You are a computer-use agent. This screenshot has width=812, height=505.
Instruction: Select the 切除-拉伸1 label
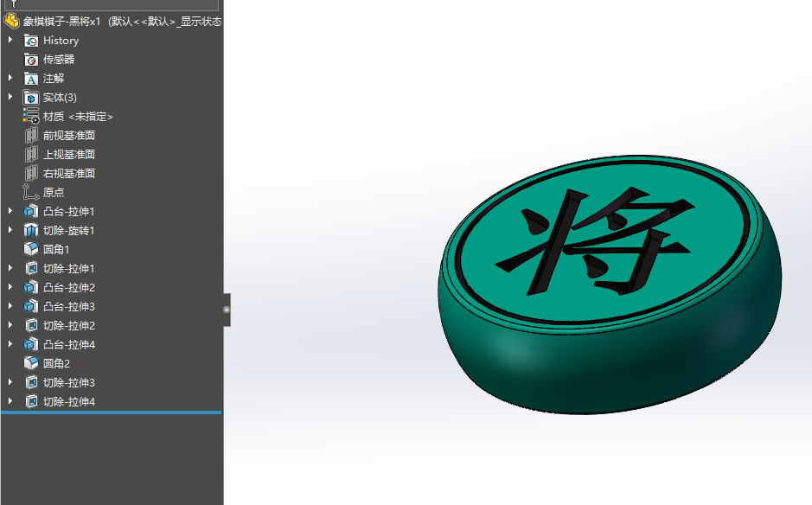[x=69, y=268]
